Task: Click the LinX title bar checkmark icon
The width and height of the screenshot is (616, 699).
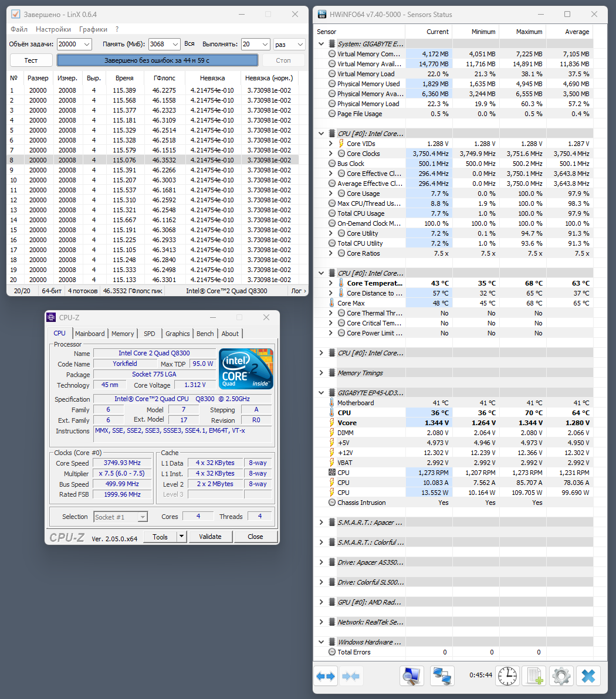Action: (x=16, y=14)
